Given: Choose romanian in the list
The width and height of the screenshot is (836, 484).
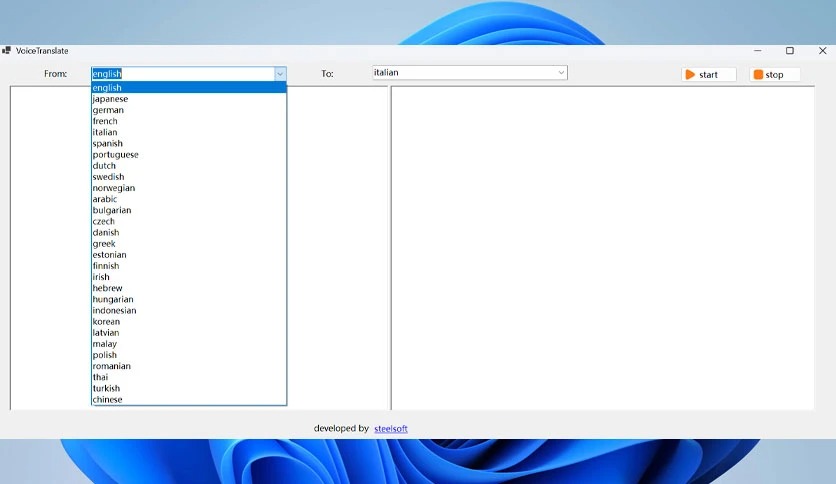Looking at the screenshot, I should (x=189, y=366).
